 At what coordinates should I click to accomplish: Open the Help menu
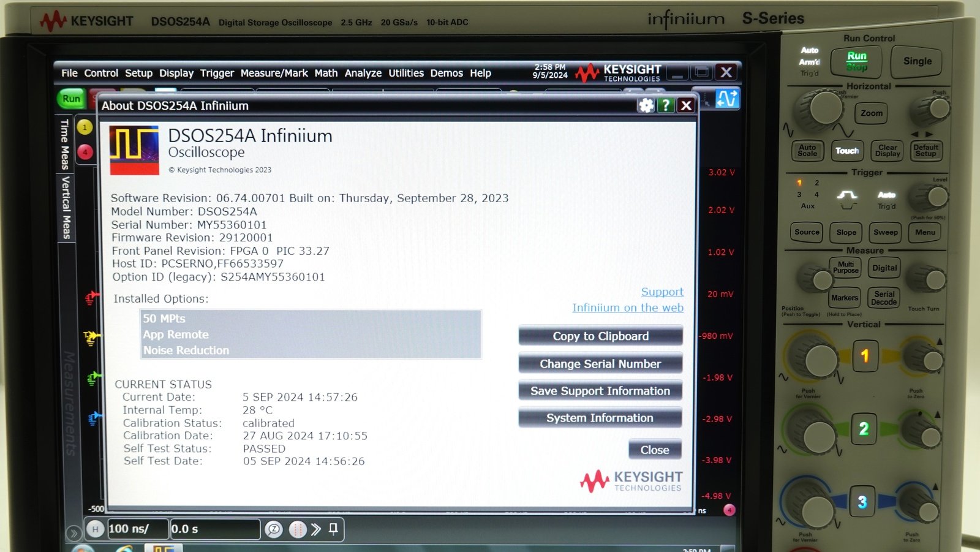point(480,73)
